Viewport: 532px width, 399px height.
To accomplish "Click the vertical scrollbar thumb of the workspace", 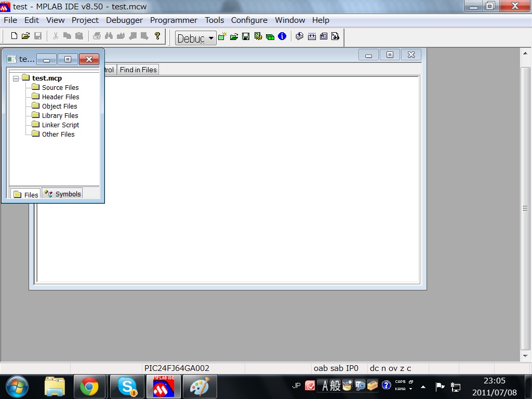I will [525, 208].
